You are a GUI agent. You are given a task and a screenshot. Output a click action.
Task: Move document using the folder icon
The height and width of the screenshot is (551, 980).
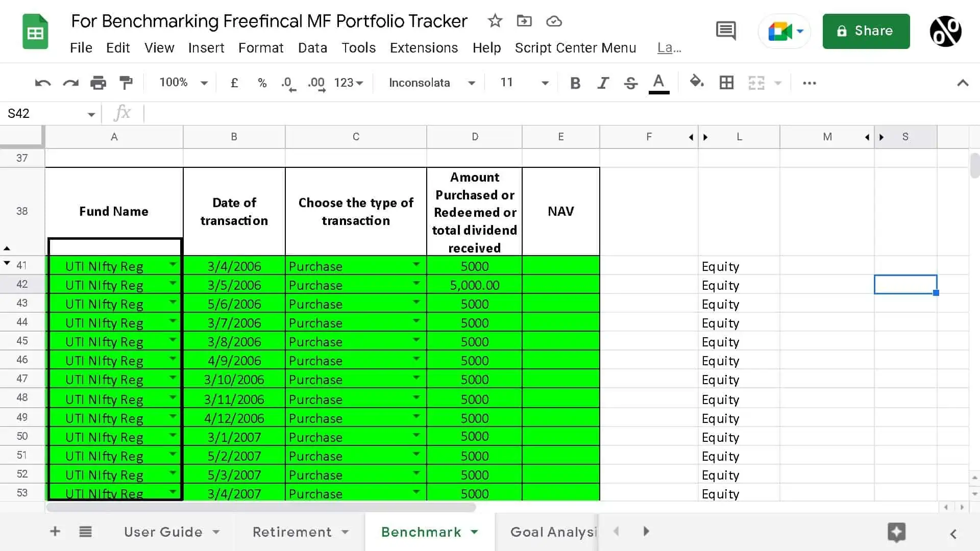[x=524, y=21]
